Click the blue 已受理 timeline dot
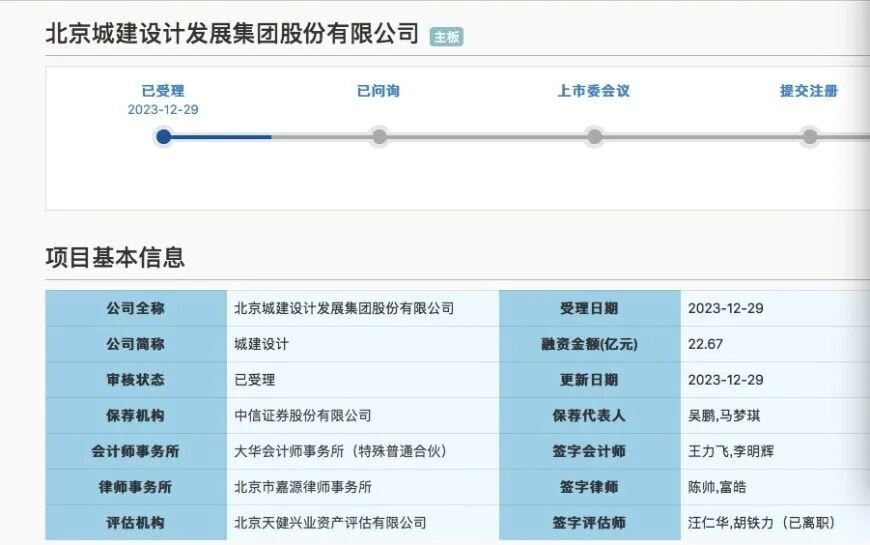The height and width of the screenshot is (545, 870). [x=164, y=137]
